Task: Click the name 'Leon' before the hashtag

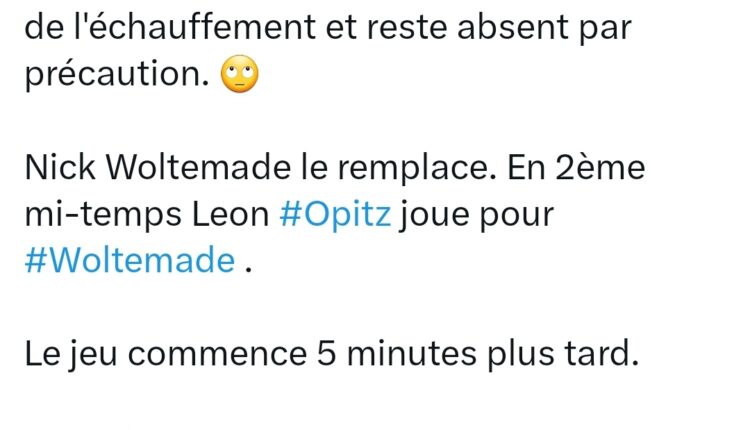Action: [x=231, y=215]
